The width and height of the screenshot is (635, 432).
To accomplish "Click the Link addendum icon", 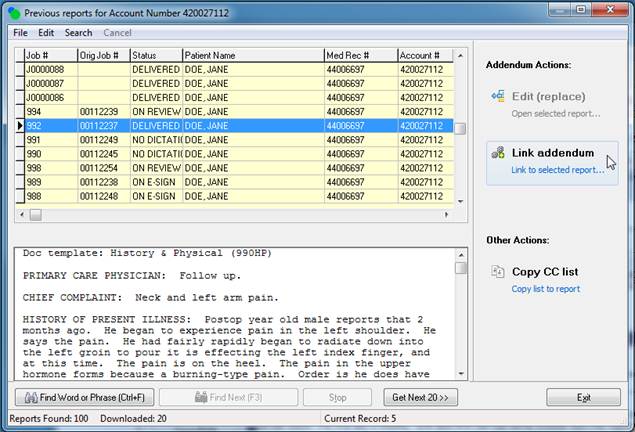I will [498, 153].
